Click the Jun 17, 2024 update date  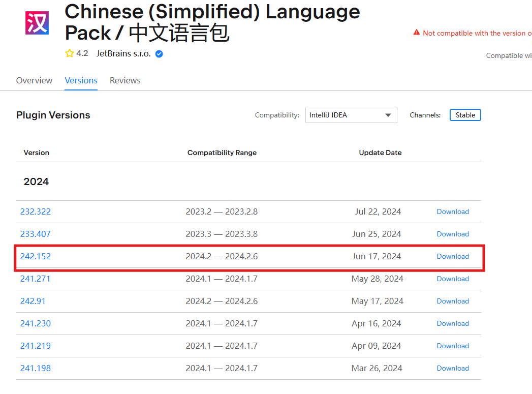tap(377, 257)
